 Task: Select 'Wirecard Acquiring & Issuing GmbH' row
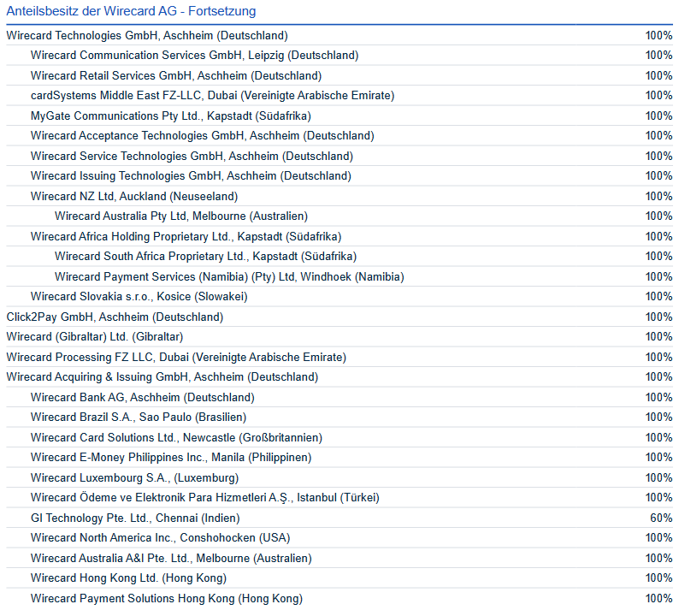(340, 377)
